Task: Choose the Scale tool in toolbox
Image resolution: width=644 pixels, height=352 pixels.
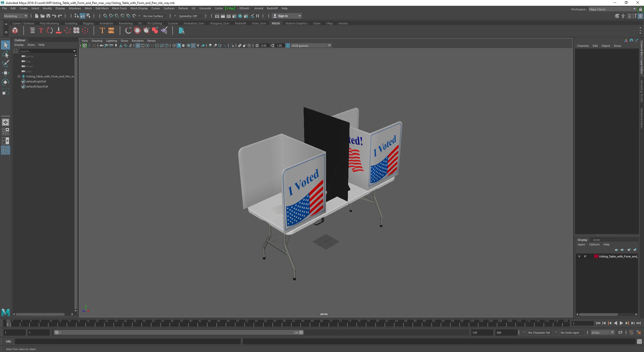Action: pos(6,92)
